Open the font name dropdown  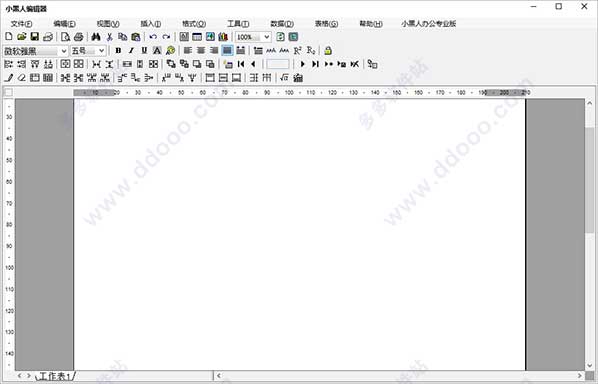[63, 51]
